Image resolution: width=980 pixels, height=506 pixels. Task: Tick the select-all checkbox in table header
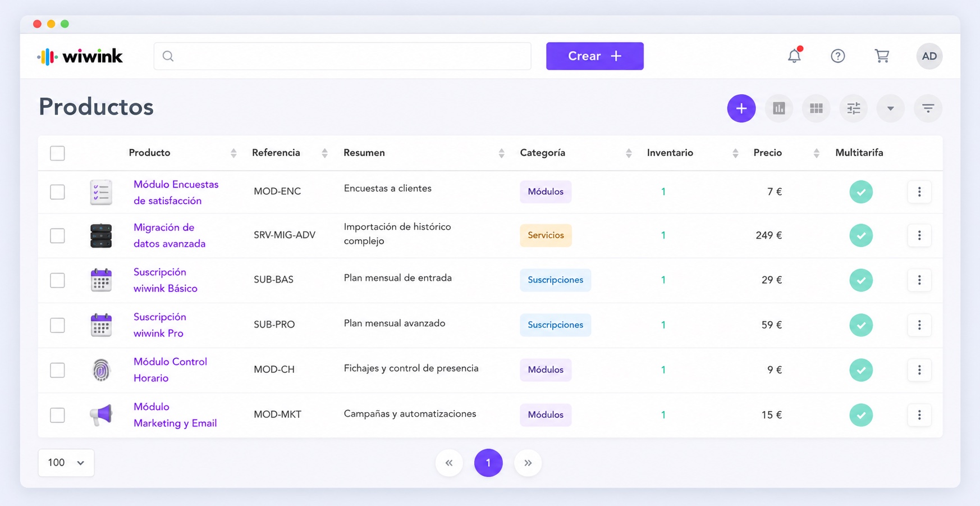pos(57,153)
